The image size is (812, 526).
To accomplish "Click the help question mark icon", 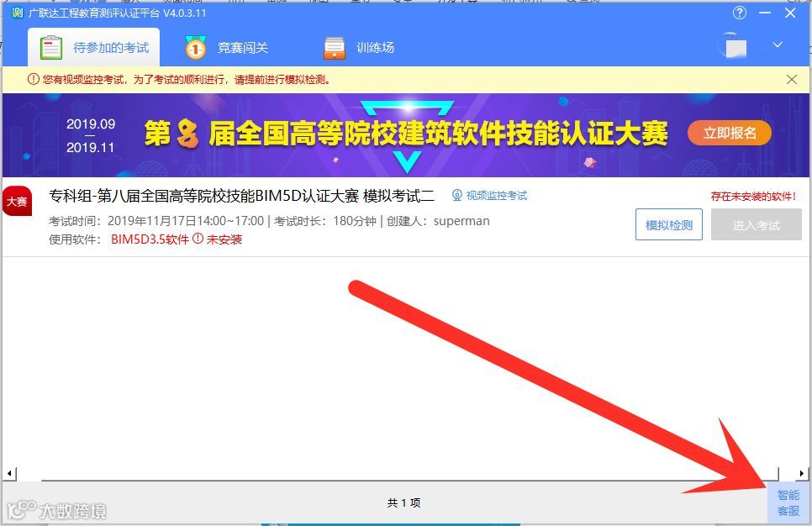I will 740,13.
